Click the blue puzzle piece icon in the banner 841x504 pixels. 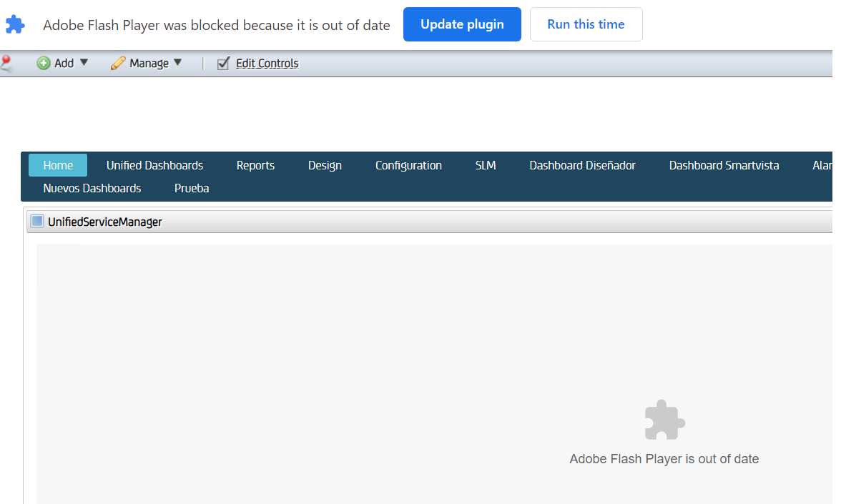15,24
